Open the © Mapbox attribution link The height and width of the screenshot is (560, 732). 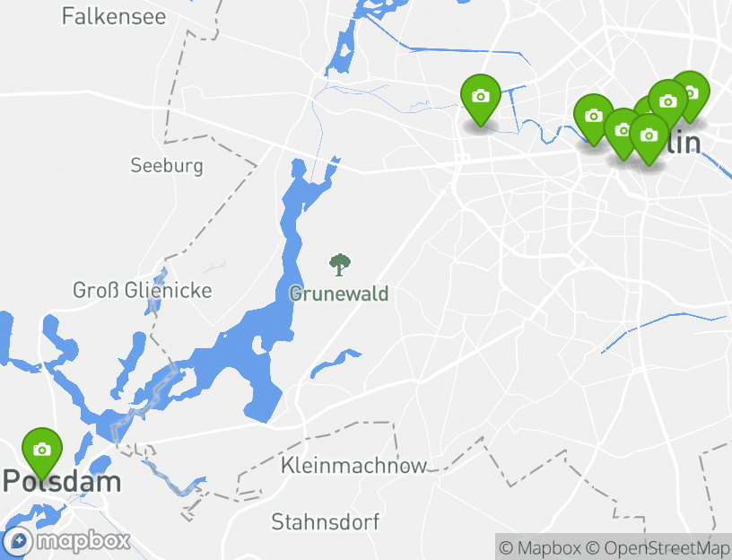(x=540, y=547)
